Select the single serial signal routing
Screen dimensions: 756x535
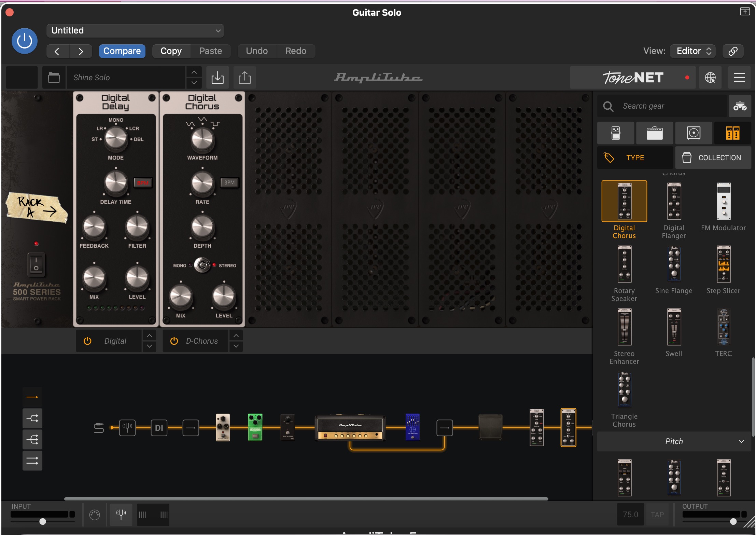click(32, 397)
